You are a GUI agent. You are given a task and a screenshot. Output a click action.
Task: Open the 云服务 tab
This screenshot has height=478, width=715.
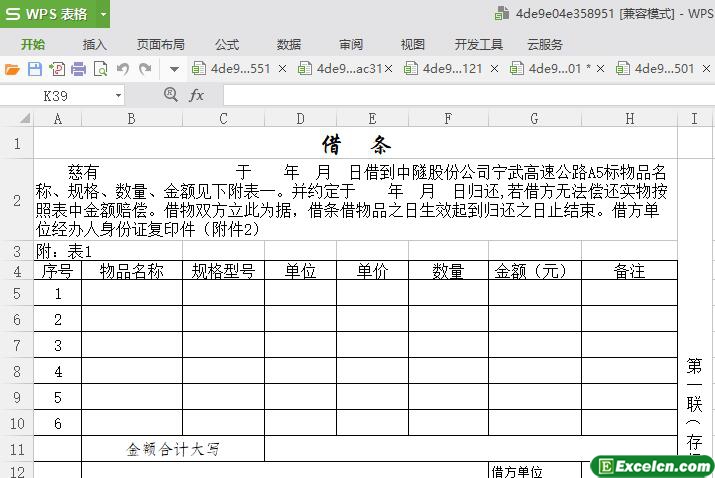point(545,44)
